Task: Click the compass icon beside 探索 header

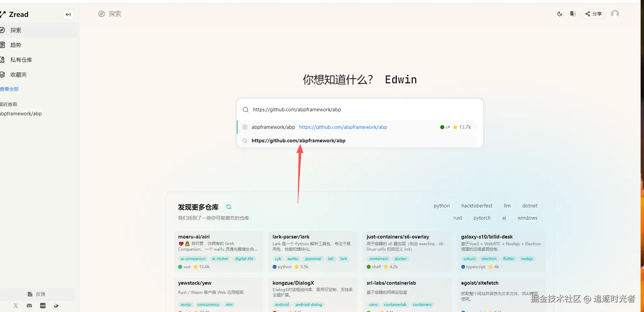Action: [x=102, y=14]
